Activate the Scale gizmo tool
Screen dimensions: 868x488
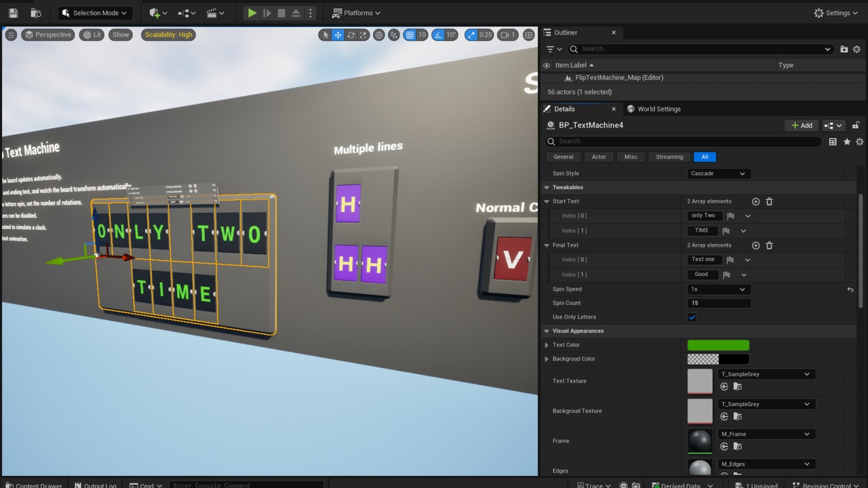[x=363, y=35]
